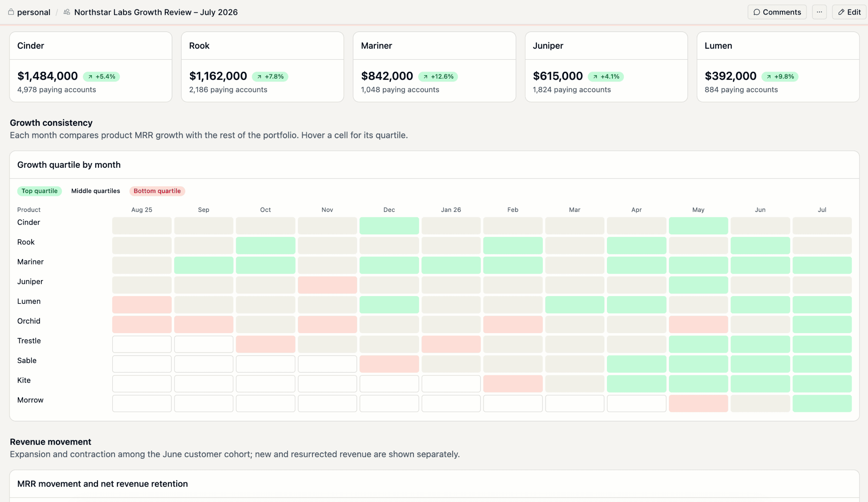Viewport: 868px width, 502px height.
Task: Click the Sable row label
Action: (x=27, y=361)
